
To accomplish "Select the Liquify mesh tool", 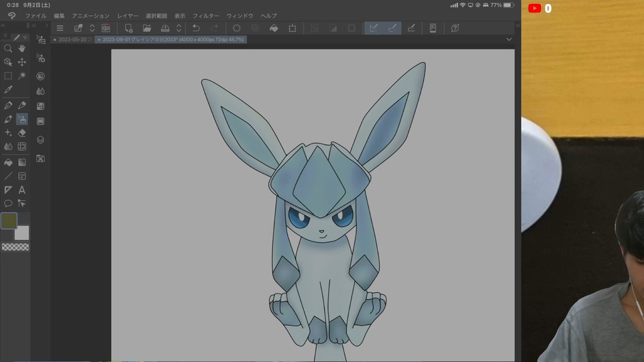I will click(x=21, y=147).
